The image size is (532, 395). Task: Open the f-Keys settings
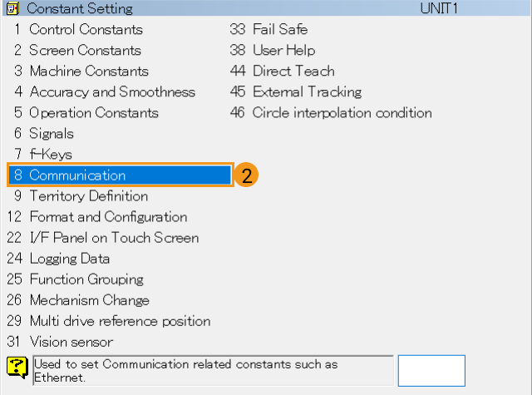click(50, 154)
